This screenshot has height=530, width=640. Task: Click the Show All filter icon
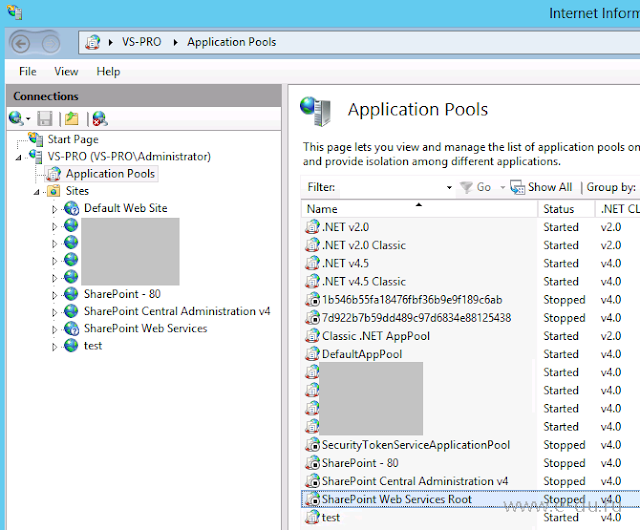pos(518,187)
